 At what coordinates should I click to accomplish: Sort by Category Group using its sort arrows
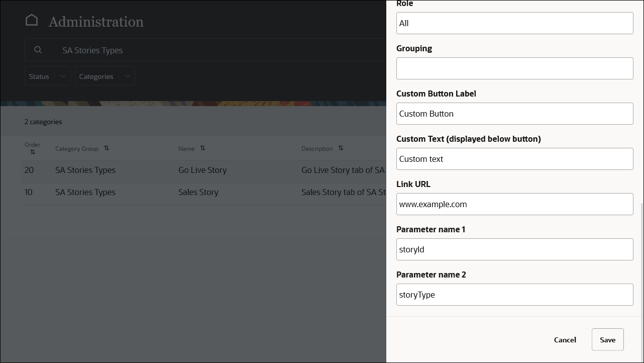[x=106, y=148]
